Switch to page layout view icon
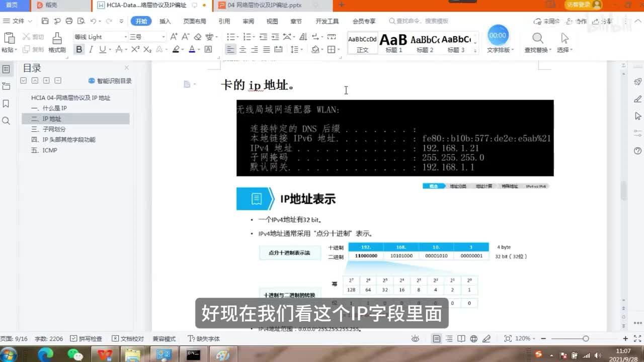The width and height of the screenshot is (644, 362). 437,339
